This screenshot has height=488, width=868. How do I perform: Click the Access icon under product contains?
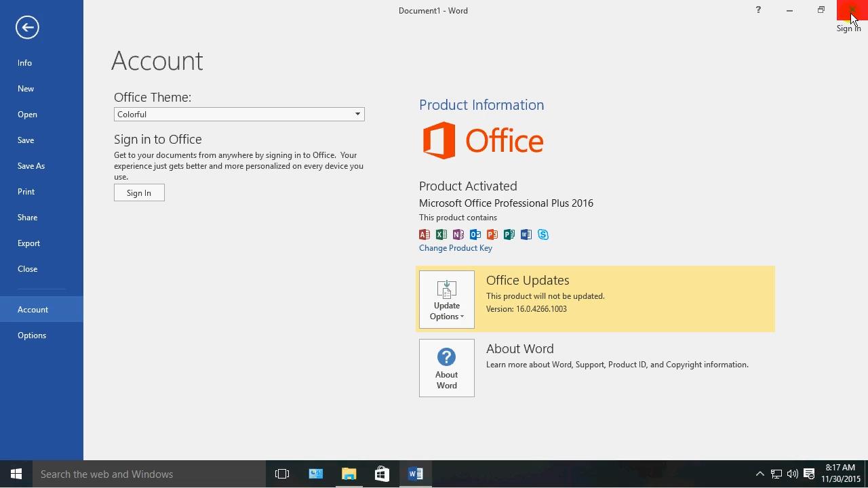424,234
